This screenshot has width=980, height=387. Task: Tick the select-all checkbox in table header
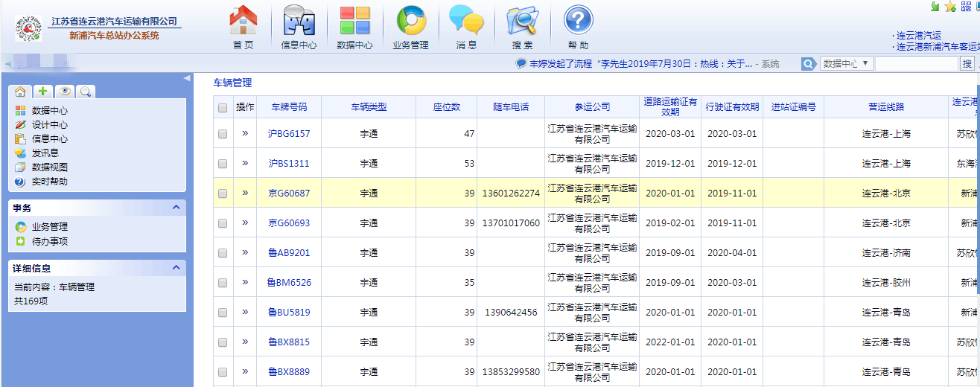[x=223, y=108]
